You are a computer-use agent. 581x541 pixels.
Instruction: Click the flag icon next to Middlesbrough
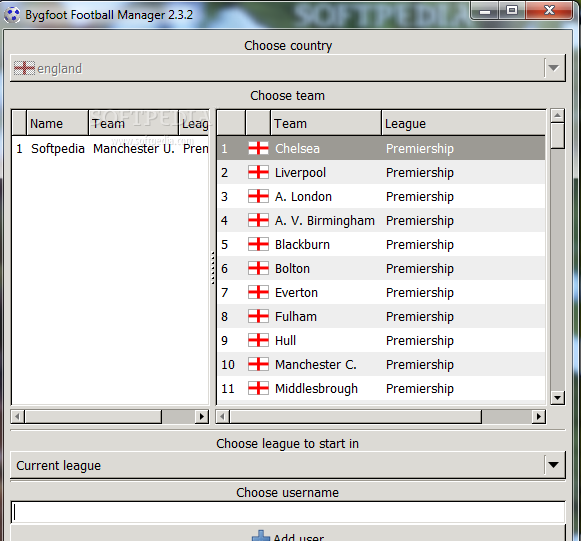click(258, 388)
